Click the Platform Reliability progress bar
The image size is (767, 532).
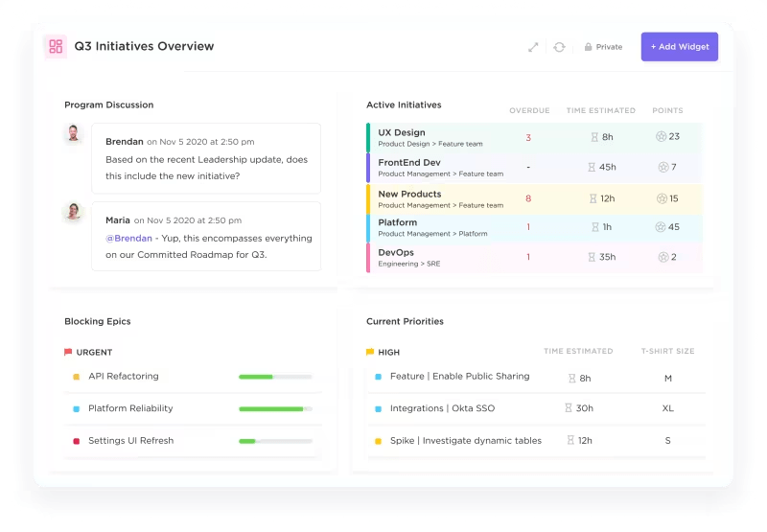tap(275, 408)
